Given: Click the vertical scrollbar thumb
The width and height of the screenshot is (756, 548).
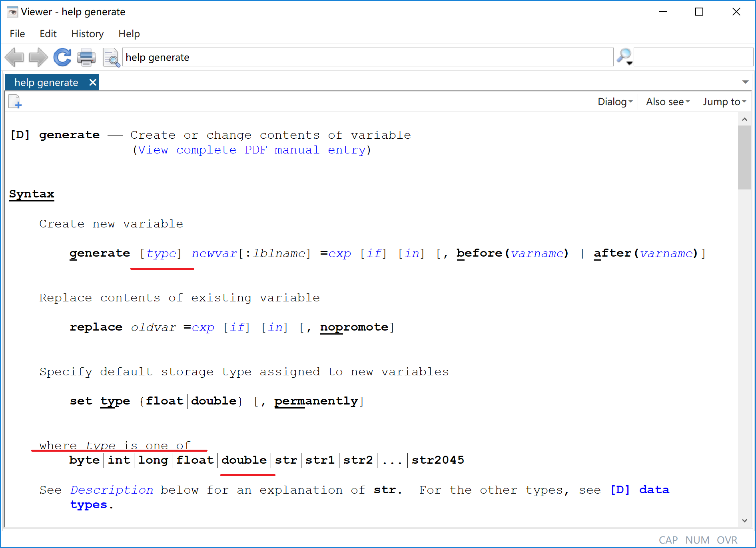Looking at the screenshot, I should pyautogui.click(x=744, y=157).
